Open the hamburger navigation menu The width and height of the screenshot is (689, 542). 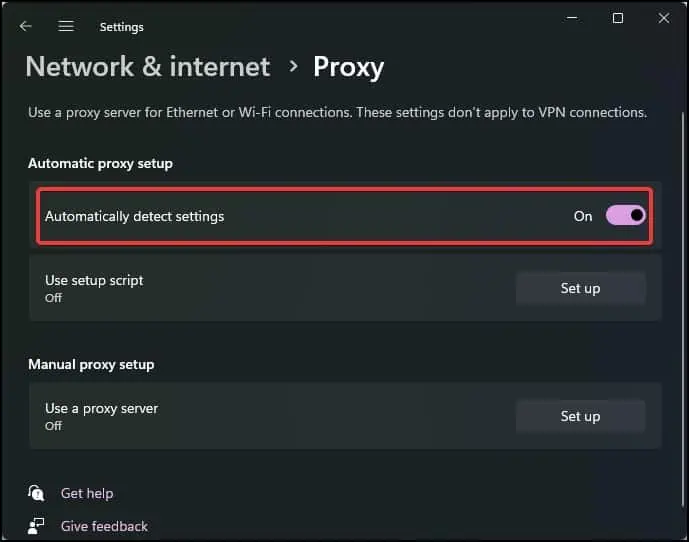point(66,26)
